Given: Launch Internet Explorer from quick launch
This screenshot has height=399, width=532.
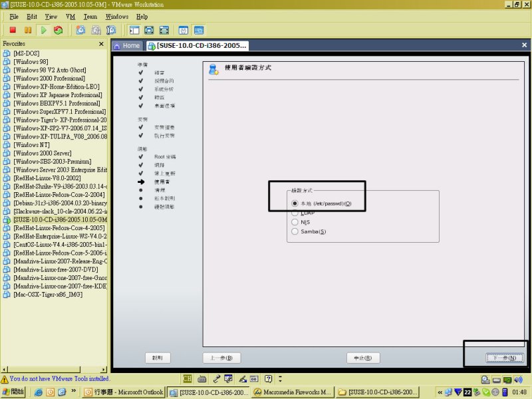Looking at the screenshot, I should (39, 392).
